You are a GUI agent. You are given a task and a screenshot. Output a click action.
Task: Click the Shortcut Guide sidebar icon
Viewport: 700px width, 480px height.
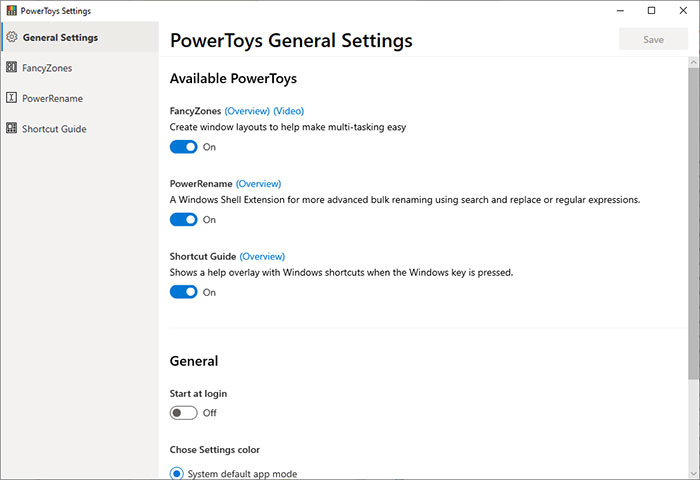12,128
